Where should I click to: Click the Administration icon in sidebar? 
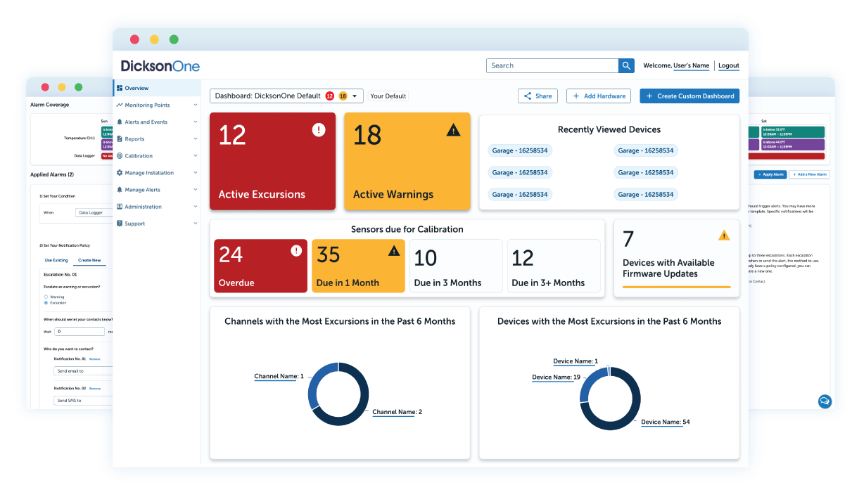point(120,207)
